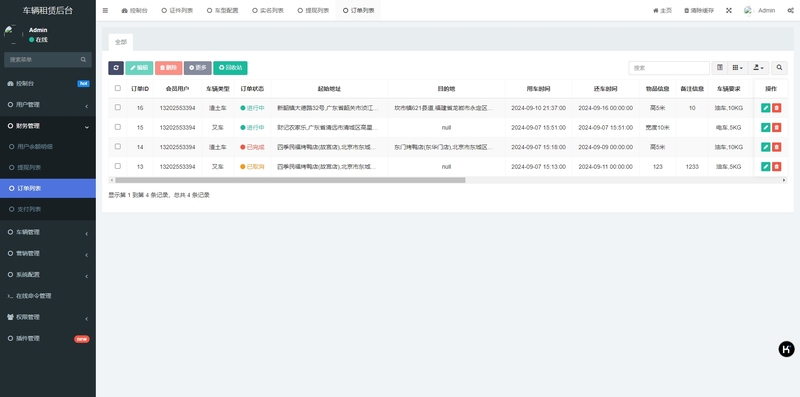
Task: Click the green 编辑 toolbar button
Action: point(139,68)
